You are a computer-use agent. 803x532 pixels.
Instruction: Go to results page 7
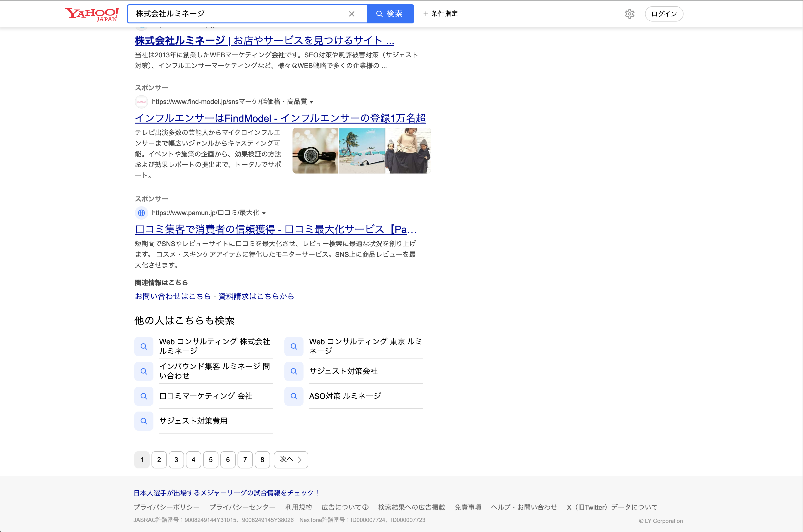245,460
